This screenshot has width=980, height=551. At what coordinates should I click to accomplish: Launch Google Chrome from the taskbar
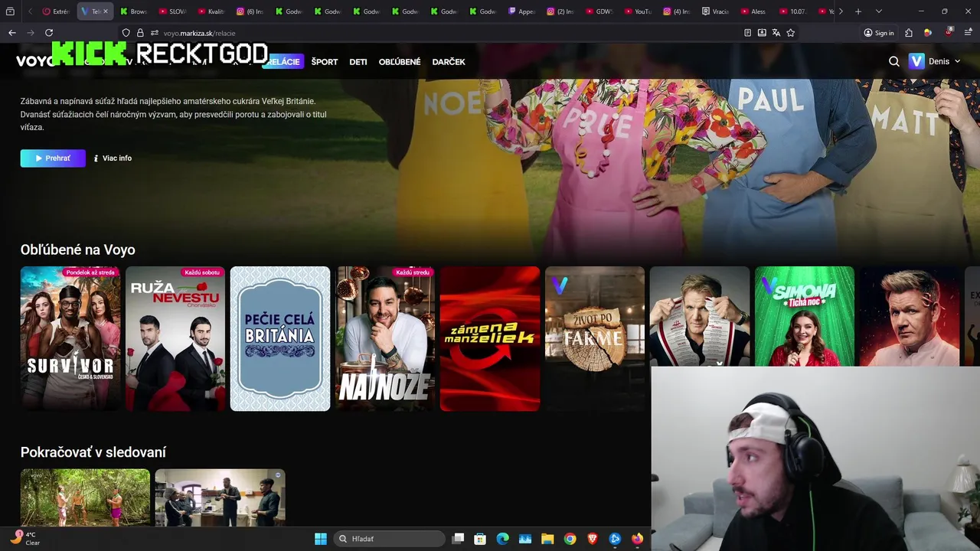[570, 539]
